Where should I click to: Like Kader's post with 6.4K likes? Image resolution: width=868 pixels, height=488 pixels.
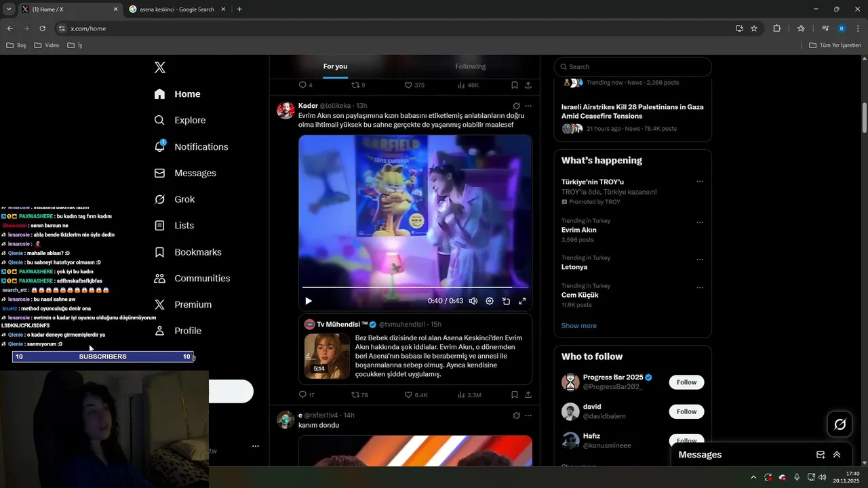[416, 394]
